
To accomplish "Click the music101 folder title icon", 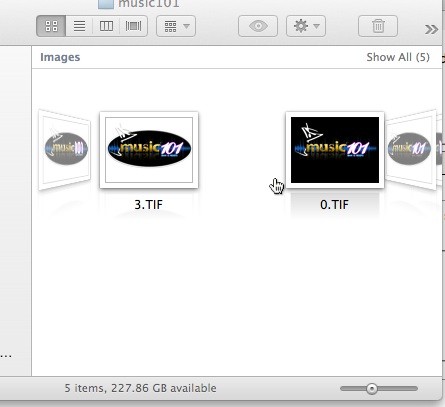I will [x=106, y=4].
